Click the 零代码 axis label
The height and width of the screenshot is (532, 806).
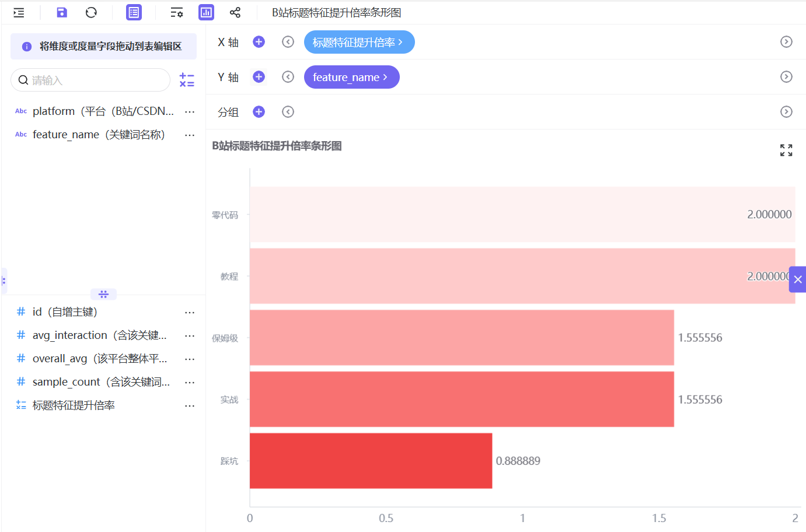(225, 215)
